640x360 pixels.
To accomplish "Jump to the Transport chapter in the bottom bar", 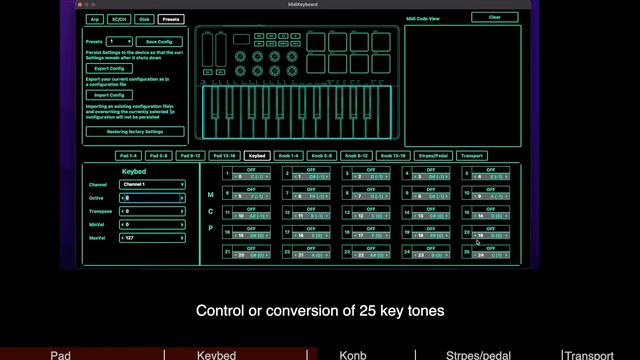I will (x=589, y=355).
